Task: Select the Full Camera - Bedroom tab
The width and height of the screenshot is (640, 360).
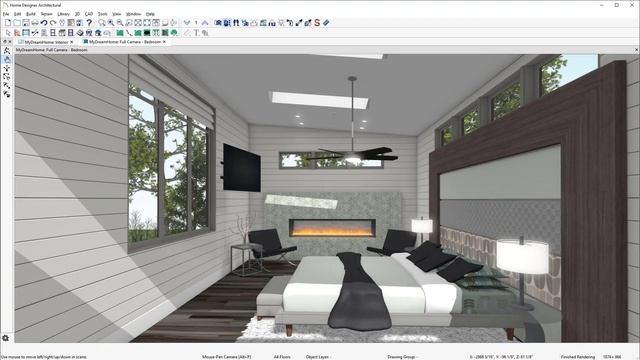Action: tap(124, 42)
